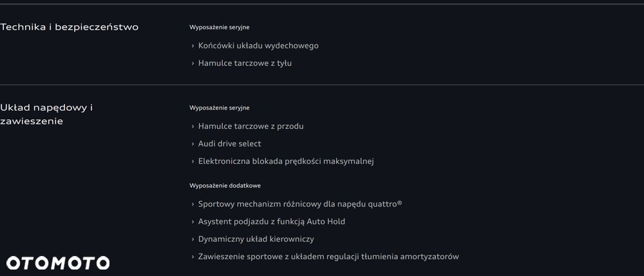The width and height of the screenshot is (644, 276).
Task: Click Wyposażenie dodatkowe subsection label
Action: coord(225,186)
